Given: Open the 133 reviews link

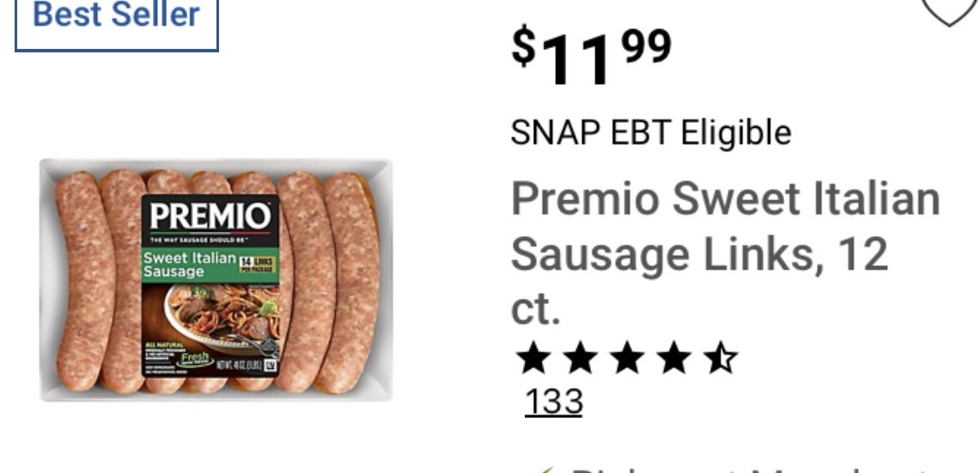Looking at the screenshot, I should click(x=554, y=402).
